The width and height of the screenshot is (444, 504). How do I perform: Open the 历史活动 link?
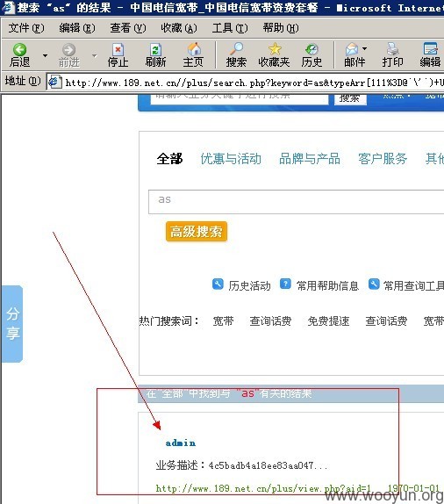click(249, 285)
